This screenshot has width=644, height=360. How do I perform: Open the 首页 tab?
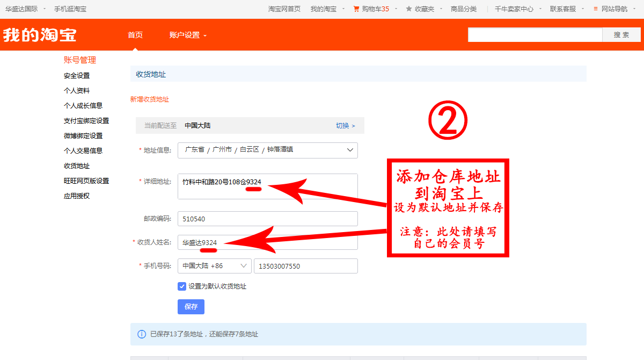coord(135,35)
